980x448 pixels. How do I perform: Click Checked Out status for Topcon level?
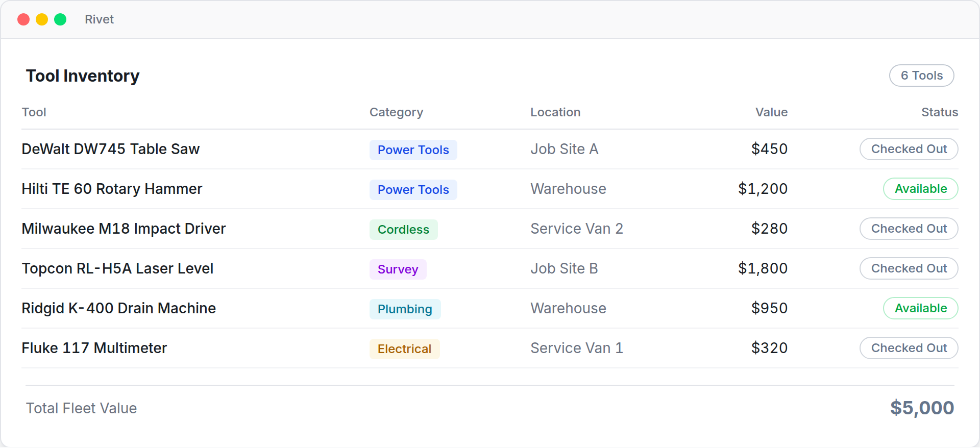click(x=909, y=268)
